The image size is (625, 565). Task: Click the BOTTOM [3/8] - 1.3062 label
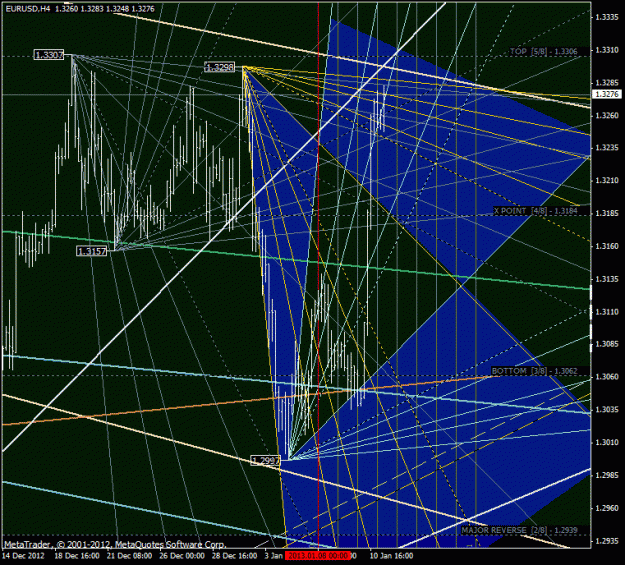coord(534,371)
